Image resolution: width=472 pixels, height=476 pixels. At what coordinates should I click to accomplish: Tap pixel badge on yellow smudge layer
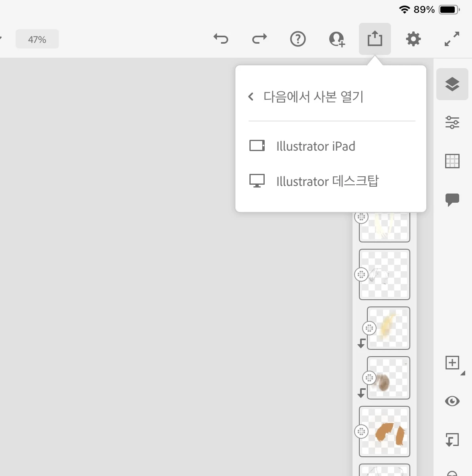pyautogui.click(x=369, y=328)
